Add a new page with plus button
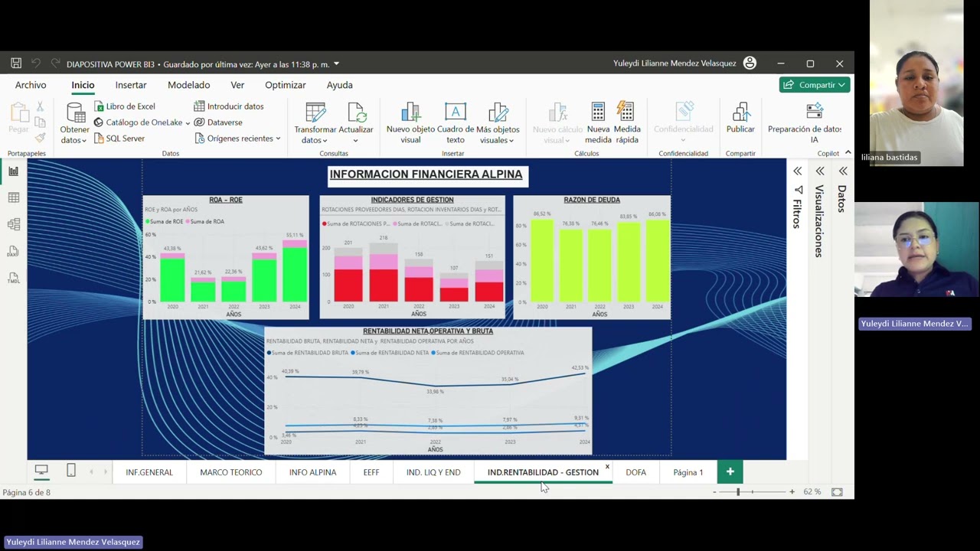Image resolution: width=980 pixels, height=551 pixels. click(x=730, y=472)
